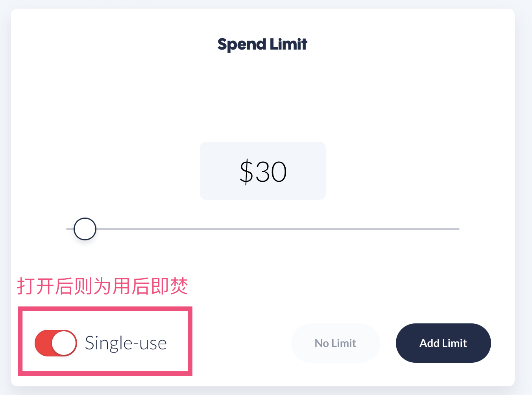Viewport: 532px width, 395px height.
Task: Click the pink Chinese annotation text
Action: 102,287
